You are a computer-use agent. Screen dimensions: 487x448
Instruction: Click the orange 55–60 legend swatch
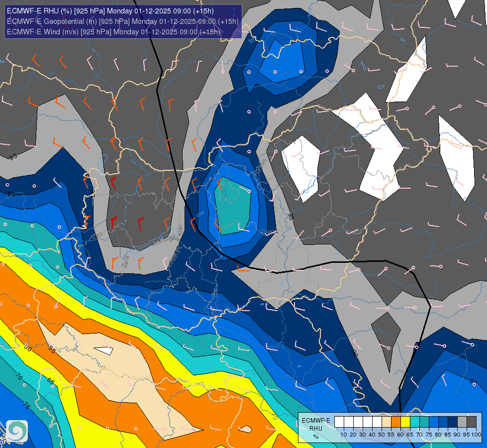click(396, 422)
